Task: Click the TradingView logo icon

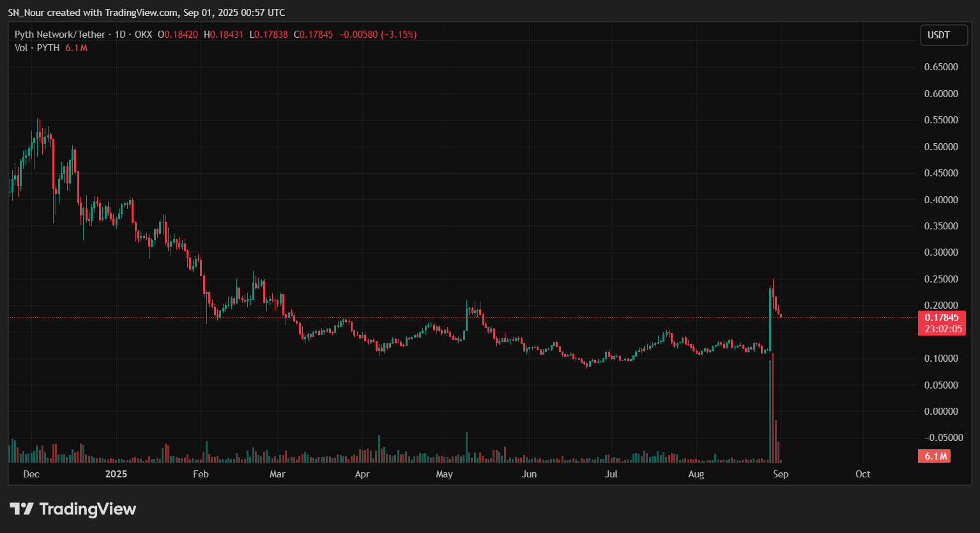Action: tap(22, 509)
